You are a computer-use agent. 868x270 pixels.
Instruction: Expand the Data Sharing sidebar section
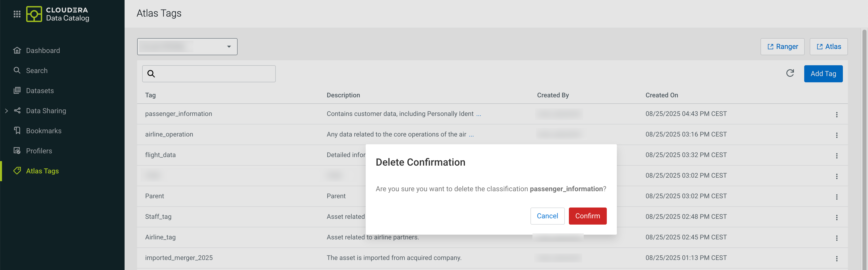(x=6, y=111)
